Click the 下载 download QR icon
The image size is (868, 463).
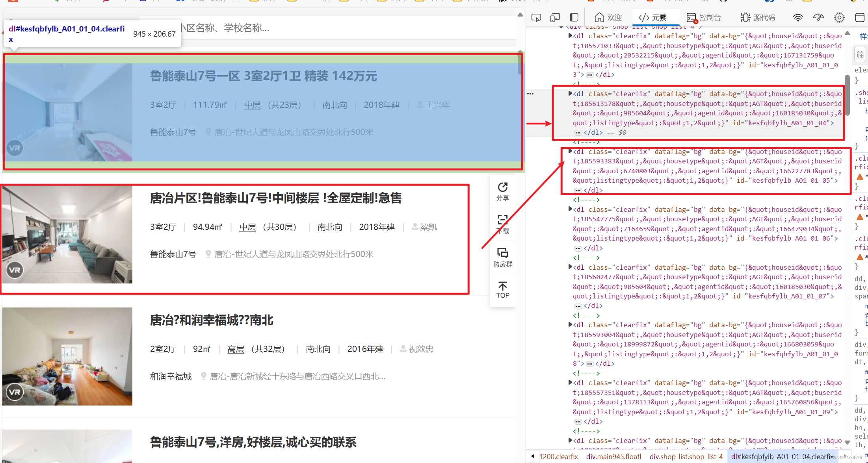click(x=503, y=225)
